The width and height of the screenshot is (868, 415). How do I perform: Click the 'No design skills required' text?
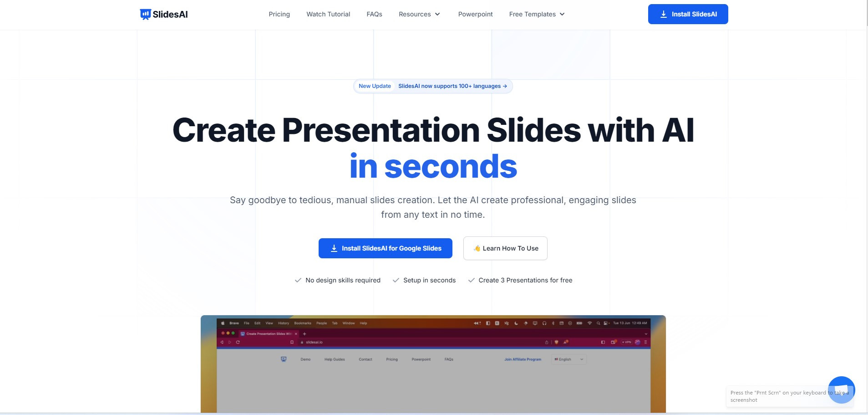(343, 280)
